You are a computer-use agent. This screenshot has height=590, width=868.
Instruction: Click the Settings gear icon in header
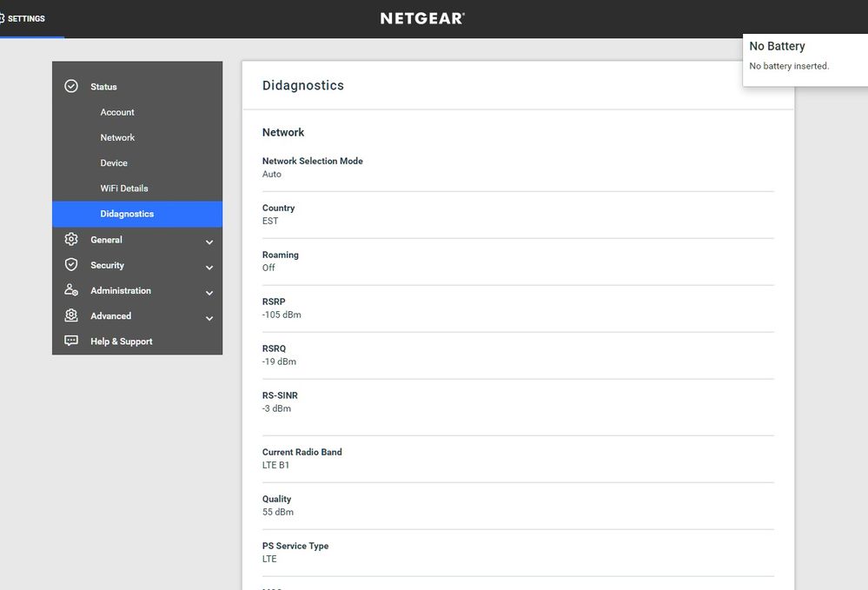click(2, 18)
